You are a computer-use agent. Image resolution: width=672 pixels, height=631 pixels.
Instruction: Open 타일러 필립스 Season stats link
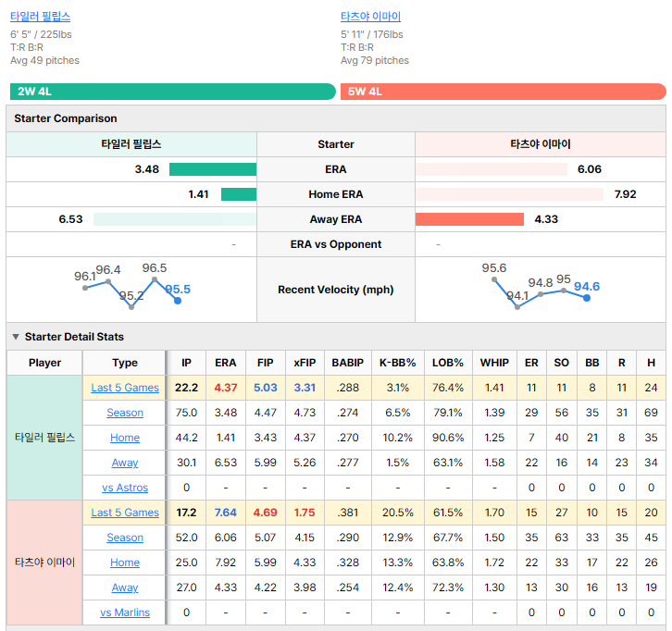125,413
